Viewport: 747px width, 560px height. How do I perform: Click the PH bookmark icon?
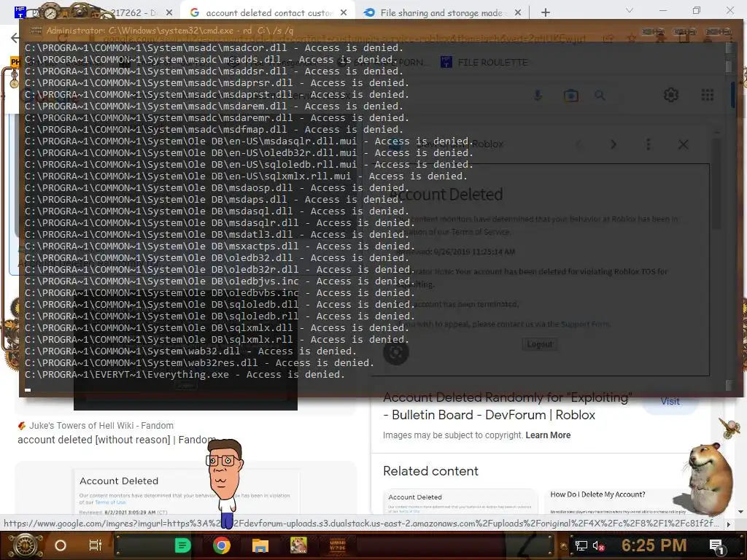[x=15, y=62]
